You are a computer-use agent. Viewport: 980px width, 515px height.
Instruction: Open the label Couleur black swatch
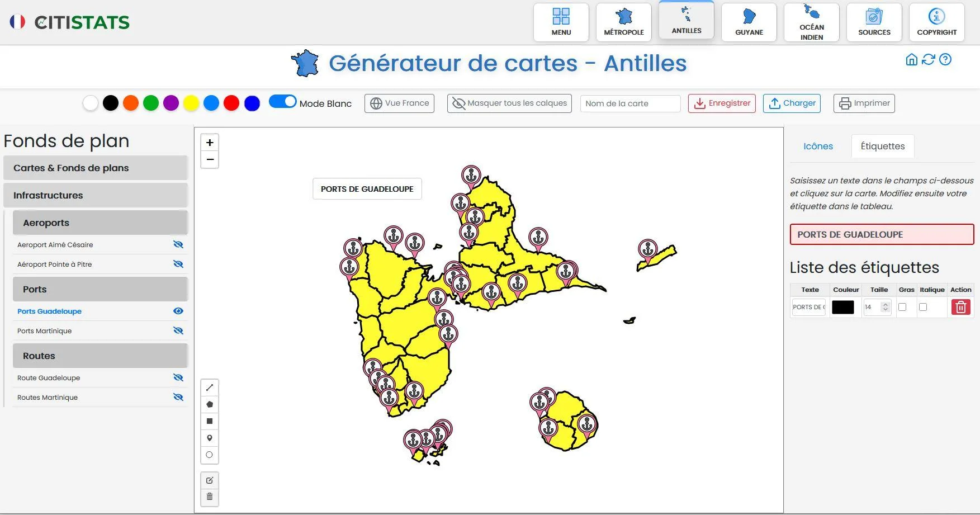coord(843,307)
